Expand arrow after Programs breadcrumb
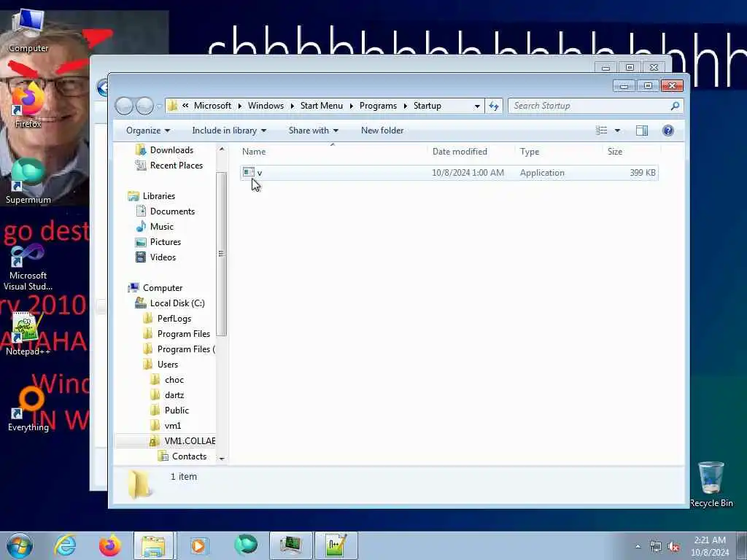 click(406, 106)
